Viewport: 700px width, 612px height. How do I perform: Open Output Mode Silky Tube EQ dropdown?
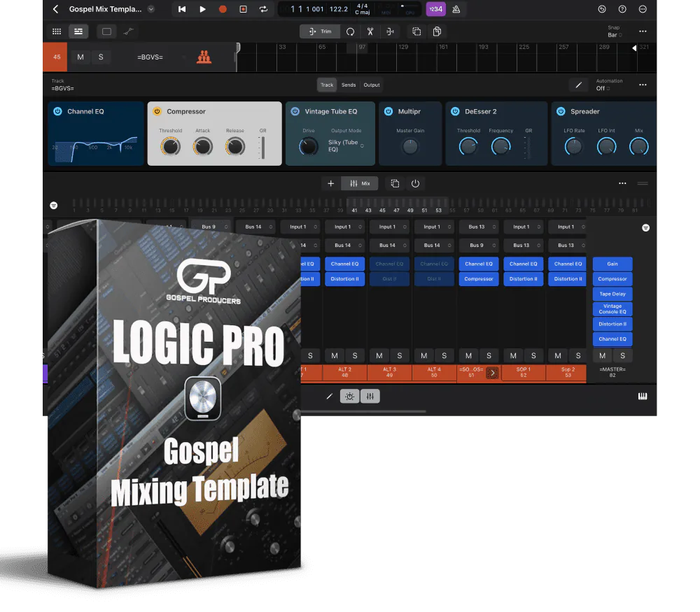pos(346,146)
